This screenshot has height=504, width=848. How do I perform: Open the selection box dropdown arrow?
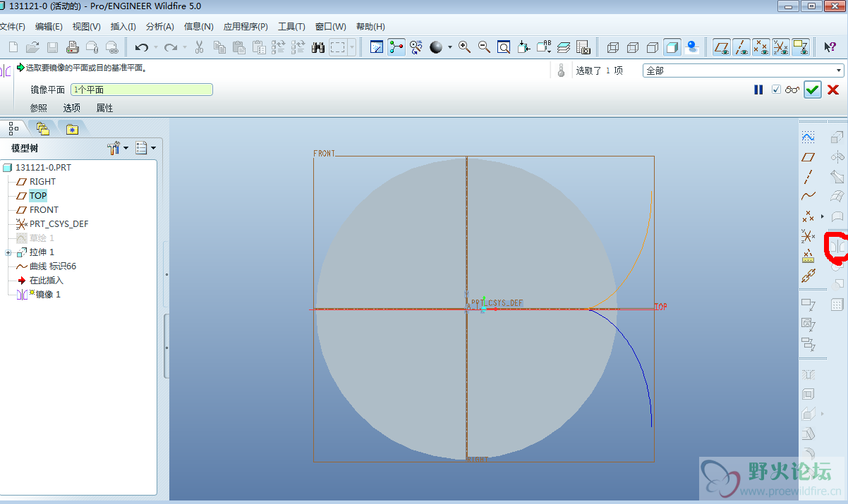(x=352, y=47)
